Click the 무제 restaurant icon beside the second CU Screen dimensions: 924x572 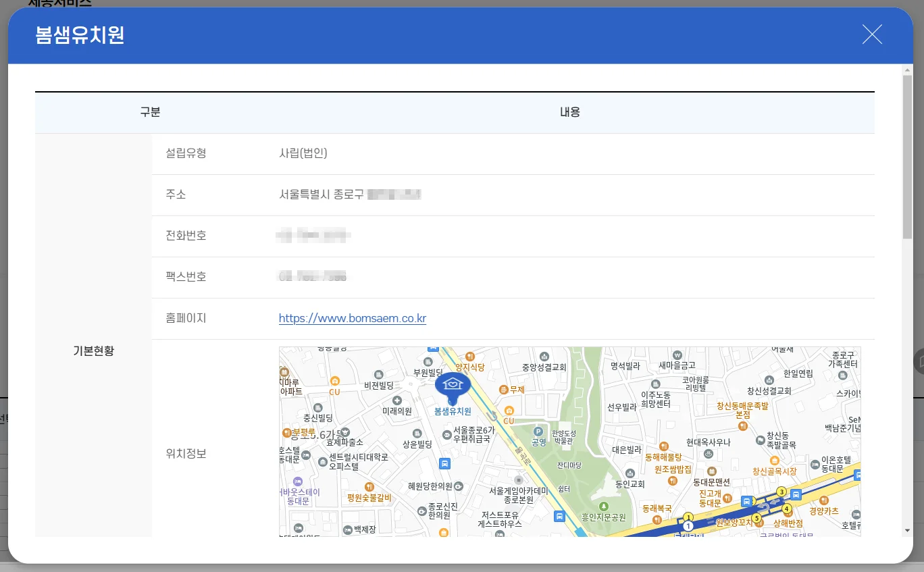pos(504,390)
